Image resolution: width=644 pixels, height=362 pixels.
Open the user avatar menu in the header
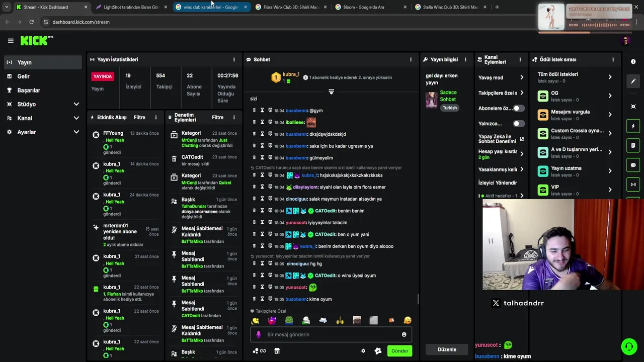[x=625, y=41]
